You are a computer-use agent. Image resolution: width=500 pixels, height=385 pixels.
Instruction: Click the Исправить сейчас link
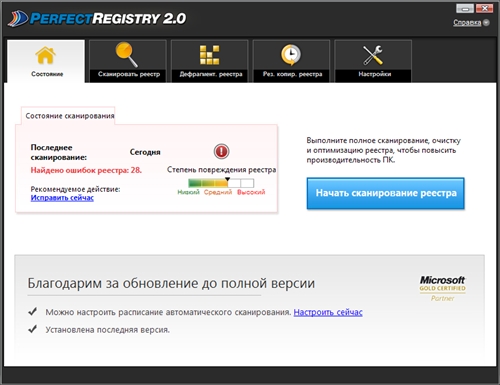[x=62, y=198]
